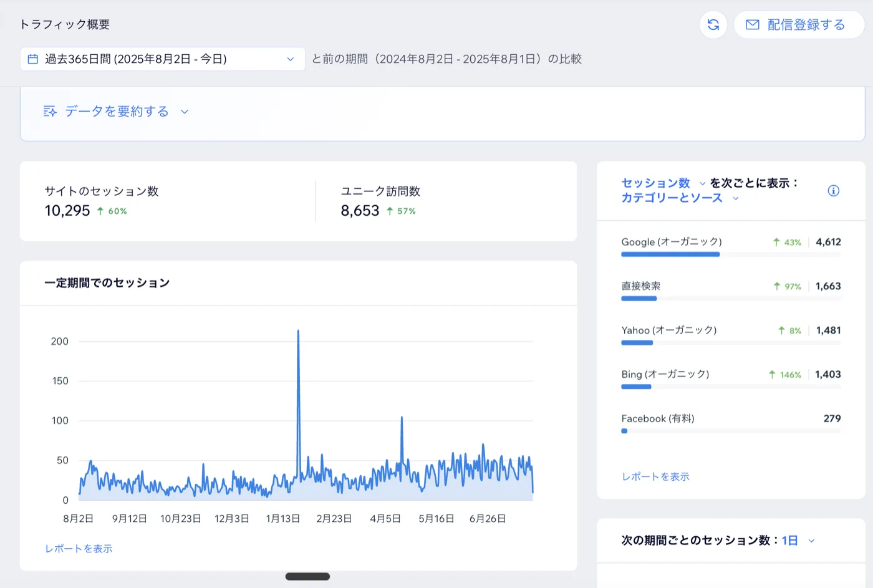Click the 97% 直接検索 growth indicator
The width and height of the screenshot is (873, 588).
click(x=787, y=286)
